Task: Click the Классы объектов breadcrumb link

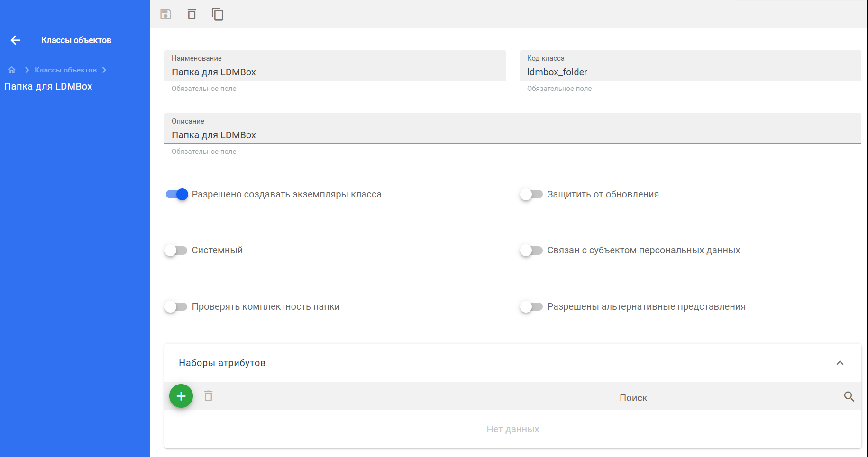Action: pyautogui.click(x=65, y=70)
